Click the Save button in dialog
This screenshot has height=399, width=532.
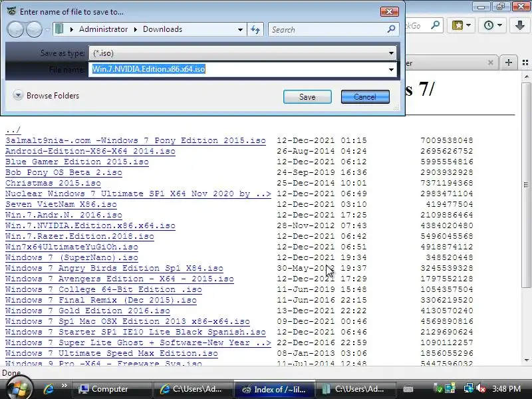pos(307,97)
